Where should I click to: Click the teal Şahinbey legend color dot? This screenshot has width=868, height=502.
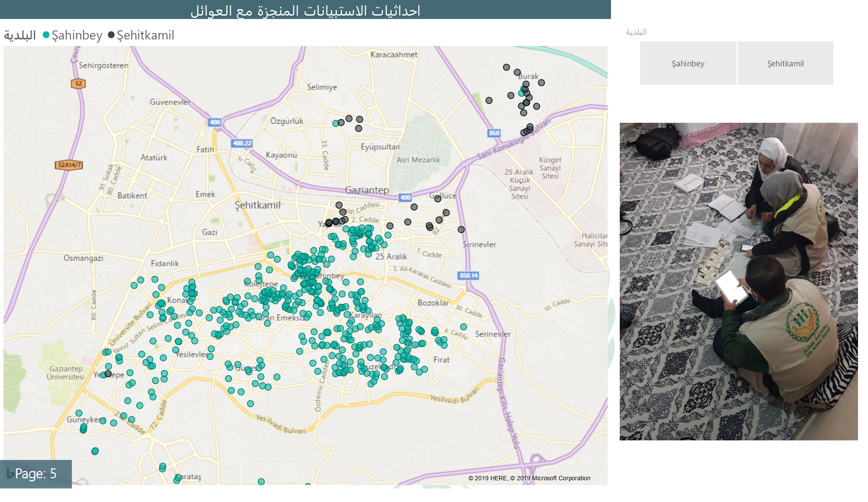(46, 35)
